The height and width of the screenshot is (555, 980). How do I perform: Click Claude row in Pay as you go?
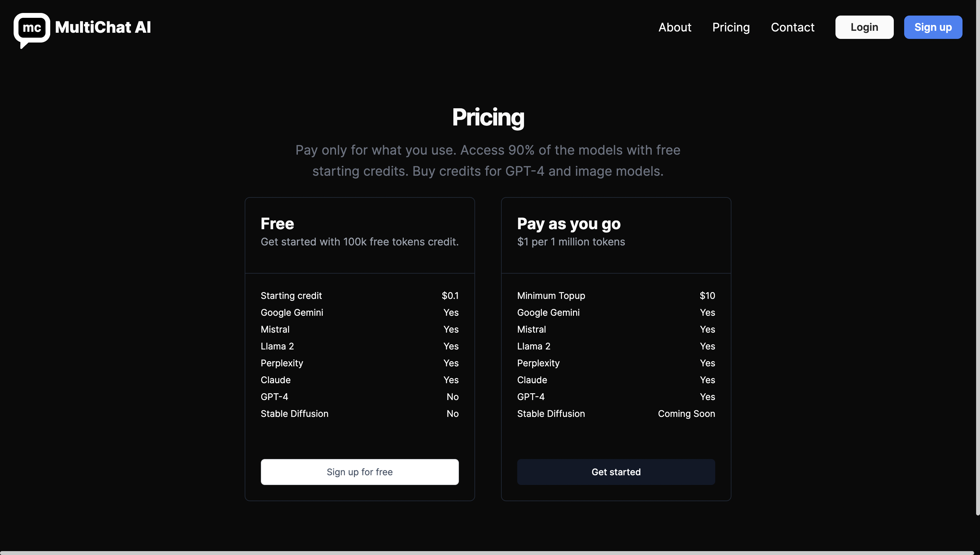pyautogui.click(x=532, y=380)
